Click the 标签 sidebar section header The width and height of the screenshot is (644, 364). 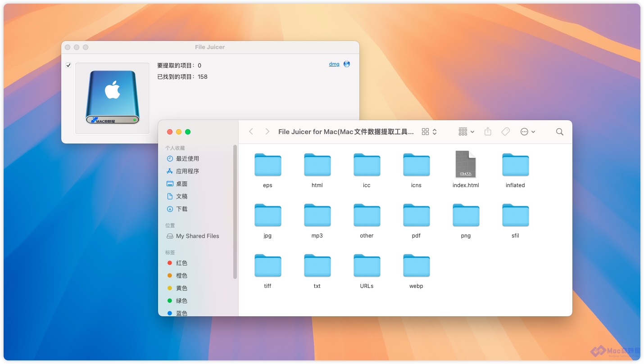point(170,252)
